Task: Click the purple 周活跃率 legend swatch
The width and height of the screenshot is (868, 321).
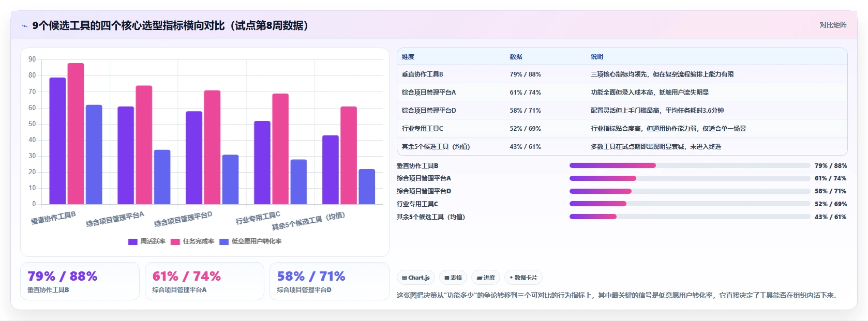Action: 132,241
